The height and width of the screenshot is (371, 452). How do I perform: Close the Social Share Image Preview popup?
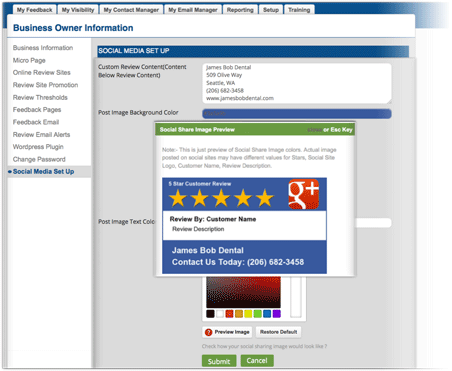click(x=314, y=129)
